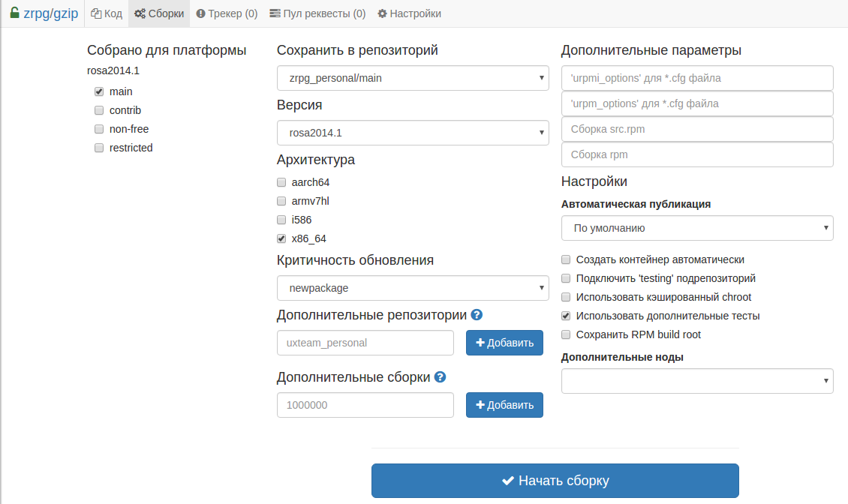The height and width of the screenshot is (504, 848).
Task: Click the green lock icon beside zrpg/gzip
Action: pos(14,13)
